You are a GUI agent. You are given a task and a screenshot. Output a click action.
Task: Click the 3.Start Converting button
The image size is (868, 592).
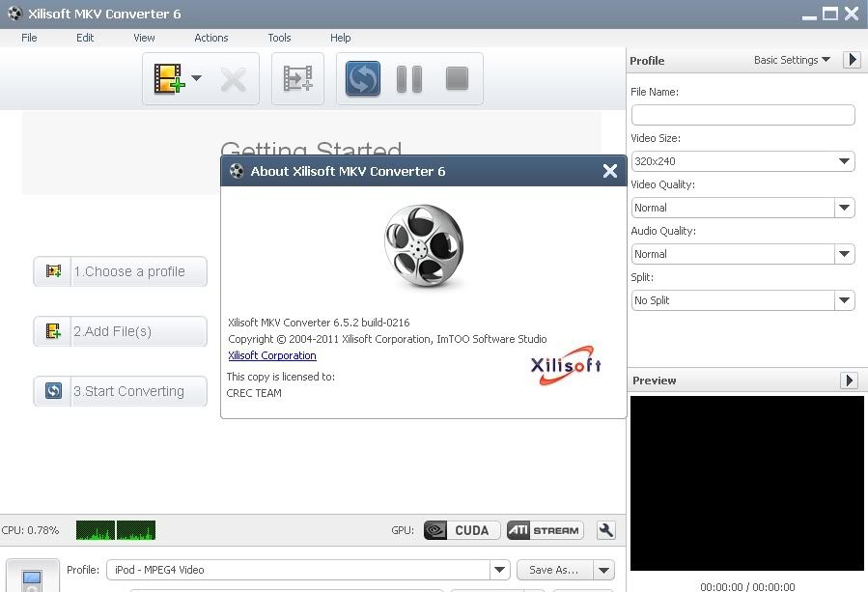tap(120, 391)
